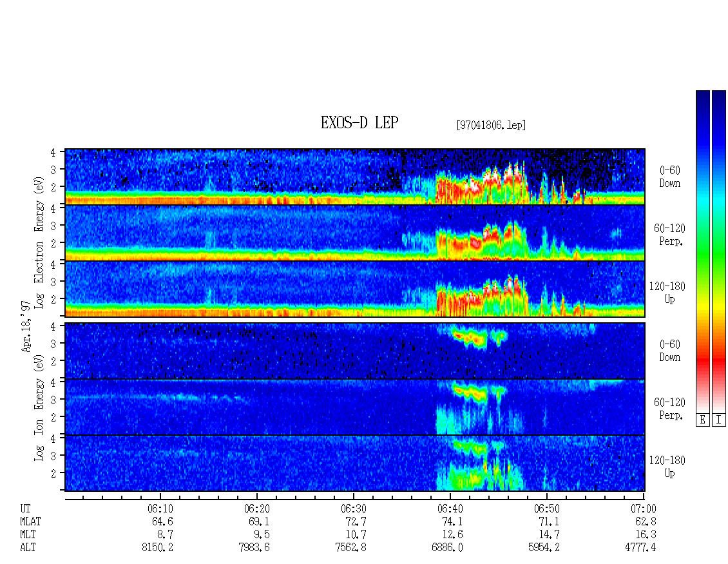This screenshot has width=728, height=564.
Task: Click the MLT row label
Action: coord(28,535)
